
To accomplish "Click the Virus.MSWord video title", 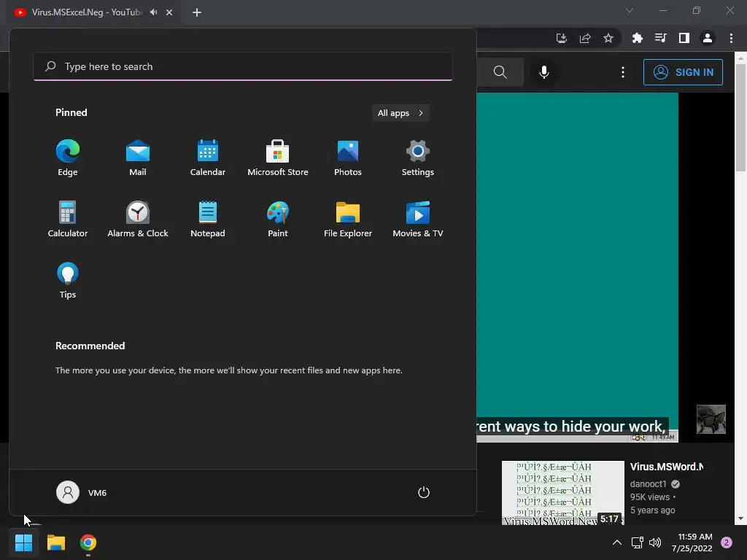I will pos(667,467).
